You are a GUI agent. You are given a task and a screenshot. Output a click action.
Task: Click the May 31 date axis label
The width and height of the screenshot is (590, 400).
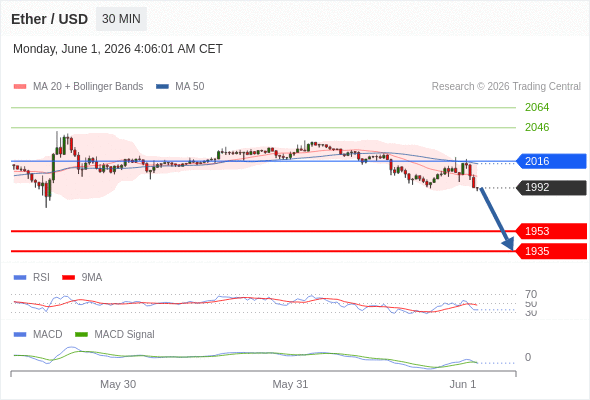tap(290, 384)
